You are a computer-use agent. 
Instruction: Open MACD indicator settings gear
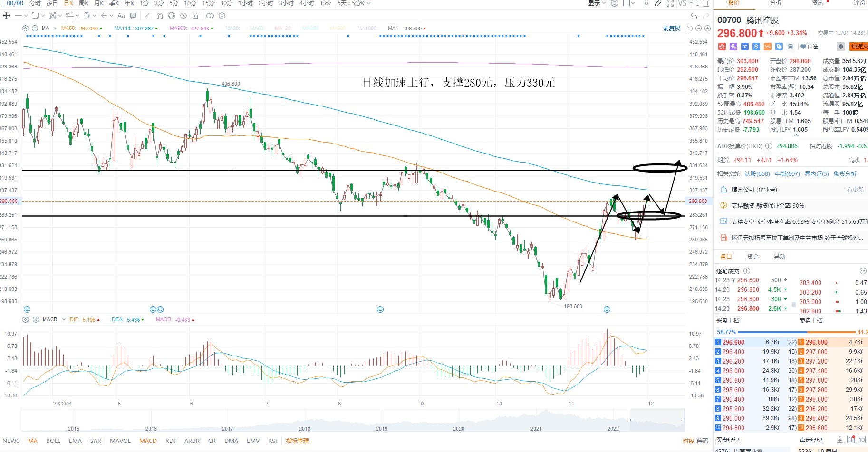26,320
